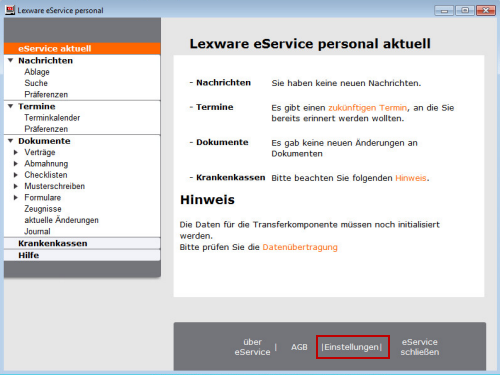Open Einstellungen in the footer
The width and height of the screenshot is (500, 375).
coord(352,347)
